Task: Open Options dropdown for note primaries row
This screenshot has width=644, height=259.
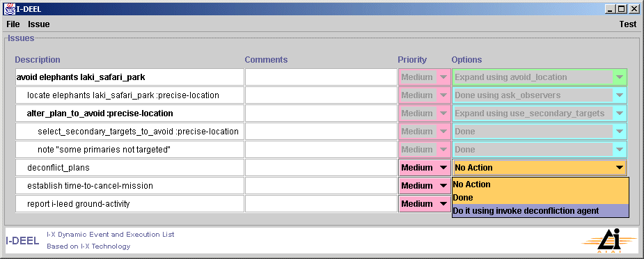Action: (540, 150)
